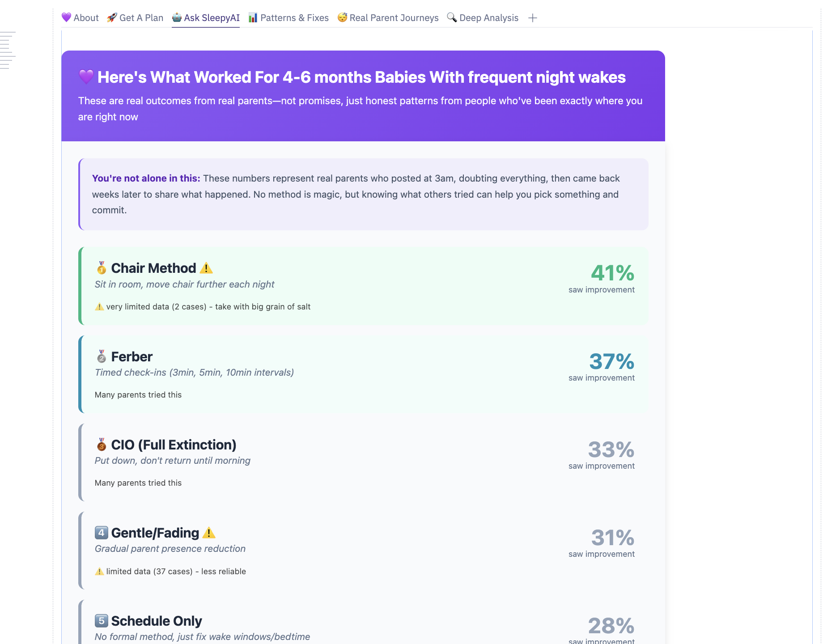Click the gold medal beside Chair Method
The width and height of the screenshot is (823, 644).
click(102, 268)
